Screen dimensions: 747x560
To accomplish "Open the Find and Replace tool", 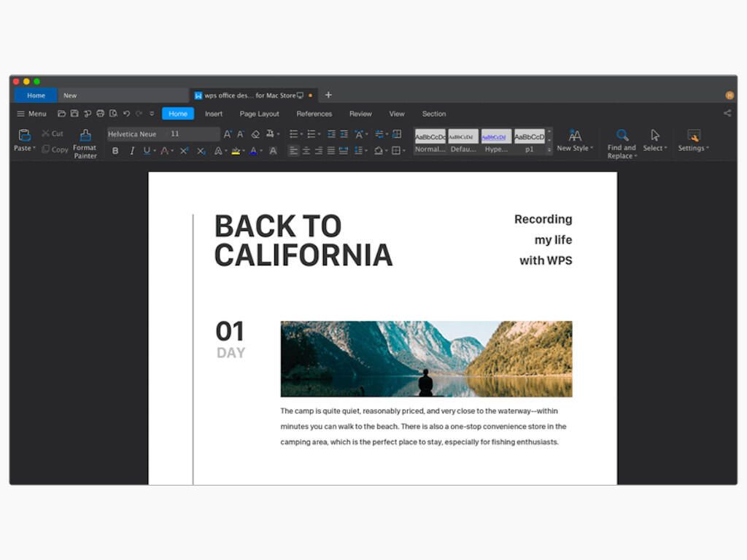I will coord(622,143).
